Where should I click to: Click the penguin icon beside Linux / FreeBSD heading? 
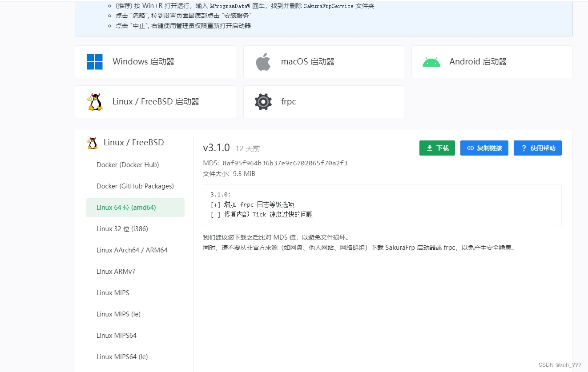coord(92,142)
